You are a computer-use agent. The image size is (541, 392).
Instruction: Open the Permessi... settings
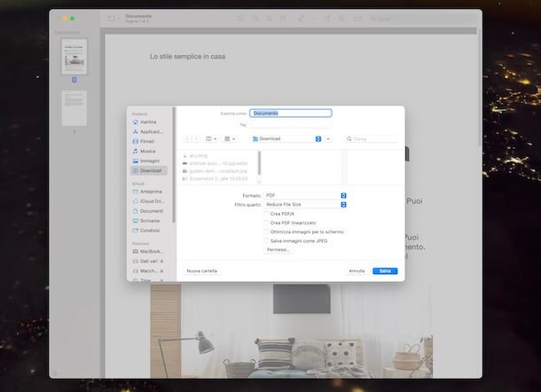click(278, 249)
